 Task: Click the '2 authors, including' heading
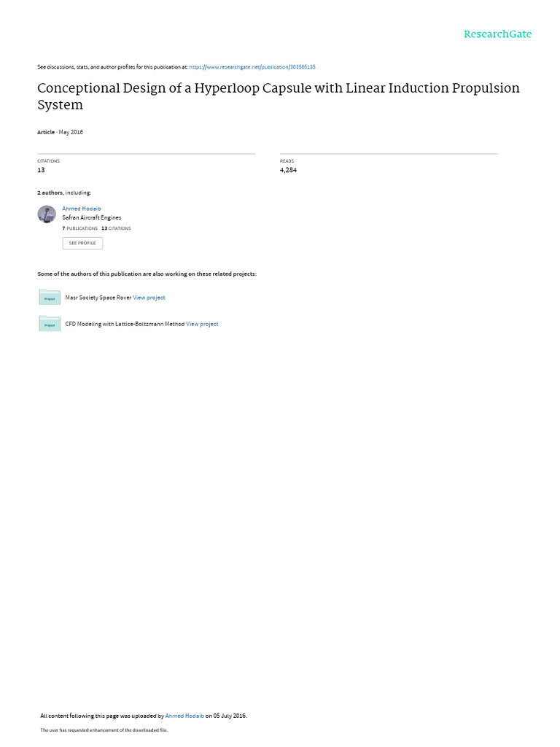tap(64, 193)
